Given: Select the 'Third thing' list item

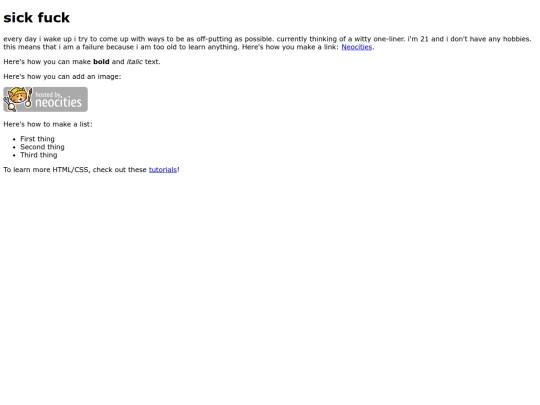Looking at the screenshot, I should 39,155.
